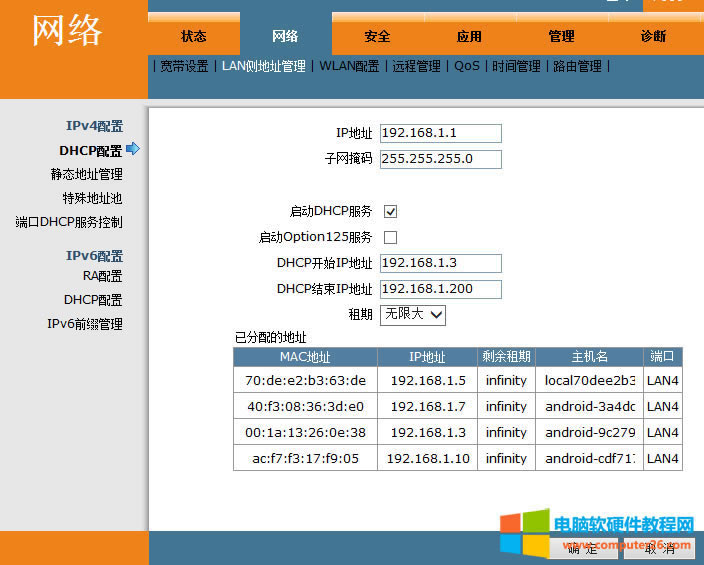Click the 取消 cancel button
The height and width of the screenshot is (565, 704).
[660, 549]
